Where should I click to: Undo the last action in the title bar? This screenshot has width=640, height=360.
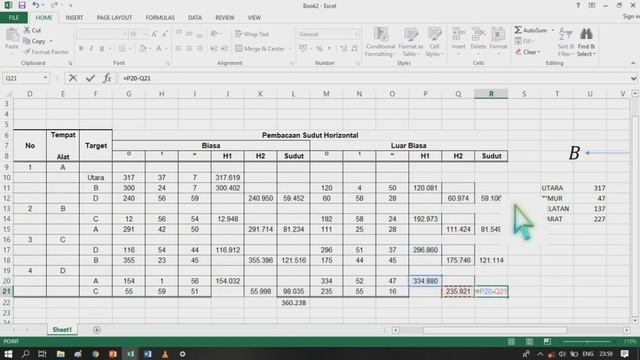36,5
